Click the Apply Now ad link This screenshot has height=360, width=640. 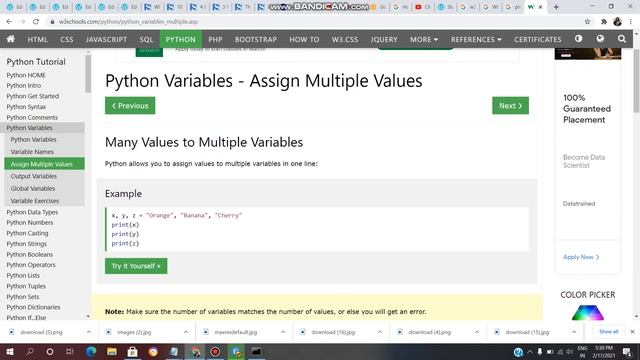pyautogui.click(x=581, y=257)
